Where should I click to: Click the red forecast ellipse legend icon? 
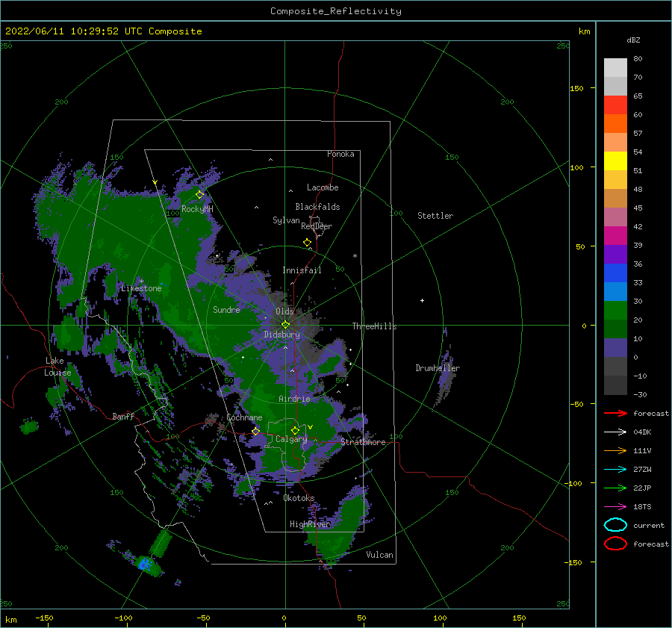[x=615, y=544]
